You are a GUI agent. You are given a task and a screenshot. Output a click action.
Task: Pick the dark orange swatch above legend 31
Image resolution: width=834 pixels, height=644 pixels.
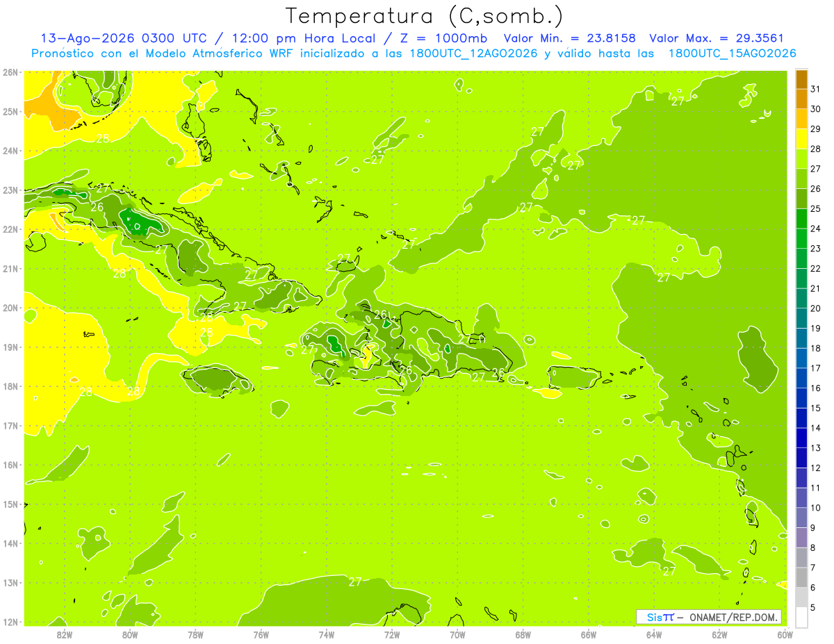click(x=801, y=79)
